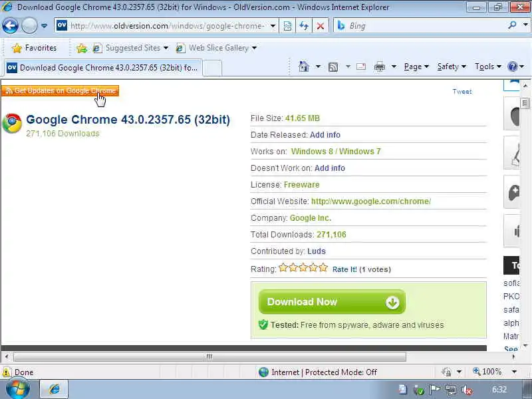Image resolution: width=532 pixels, height=399 pixels.
Task: Click the Help question mark icon
Action: click(512, 66)
